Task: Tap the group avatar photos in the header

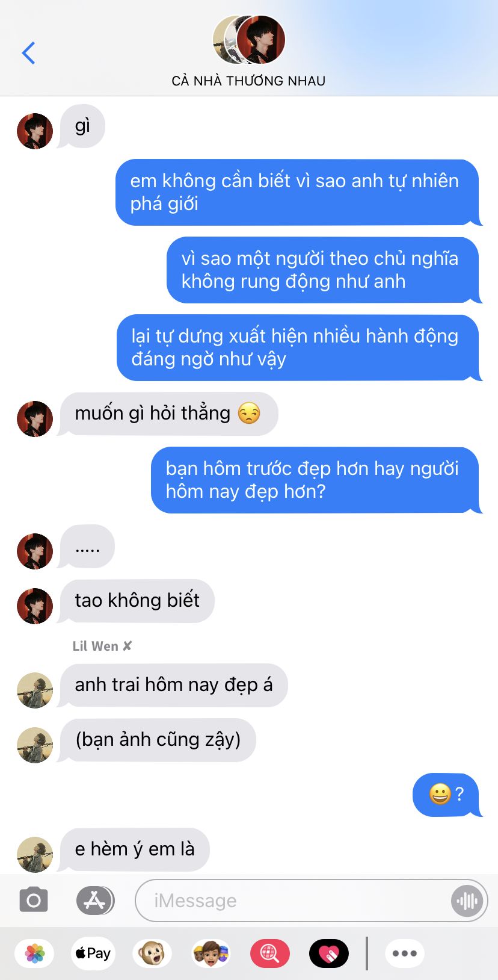Action: tap(249, 40)
